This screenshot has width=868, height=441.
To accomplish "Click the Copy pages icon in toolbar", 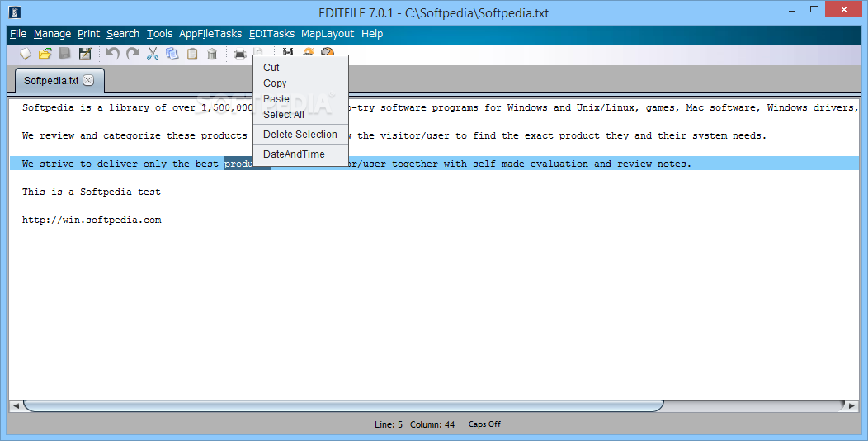I will [x=172, y=54].
